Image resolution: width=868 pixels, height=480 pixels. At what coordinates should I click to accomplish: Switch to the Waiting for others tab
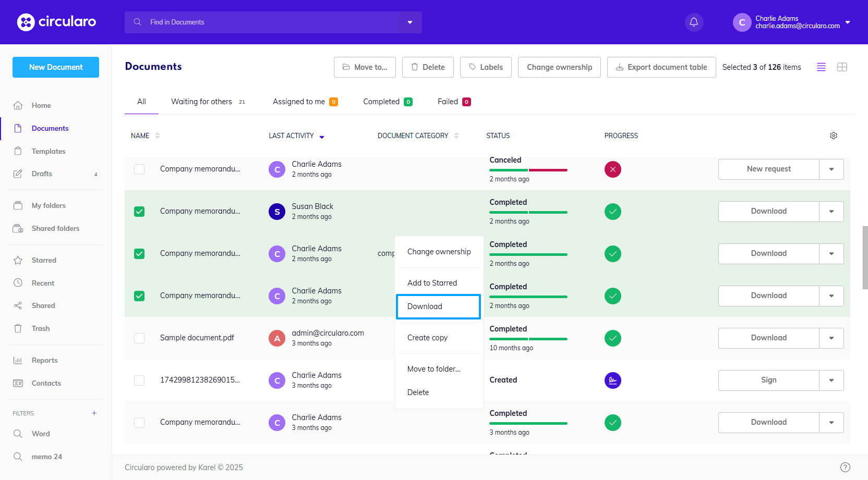[x=202, y=102]
